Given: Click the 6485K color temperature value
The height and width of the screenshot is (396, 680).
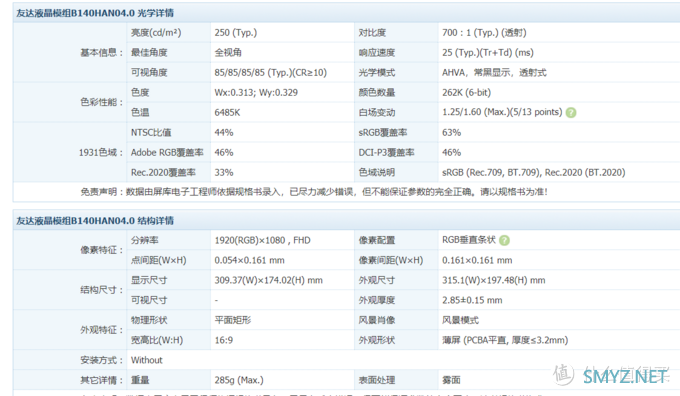Looking at the screenshot, I should coord(227,113).
